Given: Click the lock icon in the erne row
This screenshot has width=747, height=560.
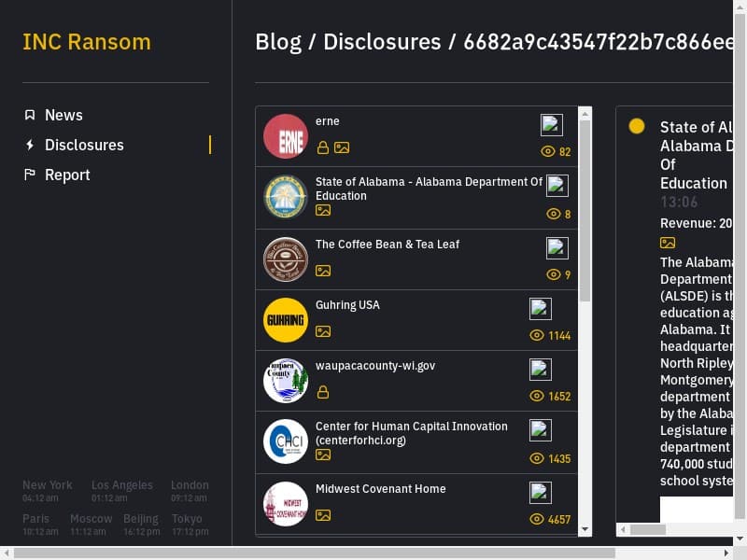Looking at the screenshot, I should pyautogui.click(x=323, y=147).
